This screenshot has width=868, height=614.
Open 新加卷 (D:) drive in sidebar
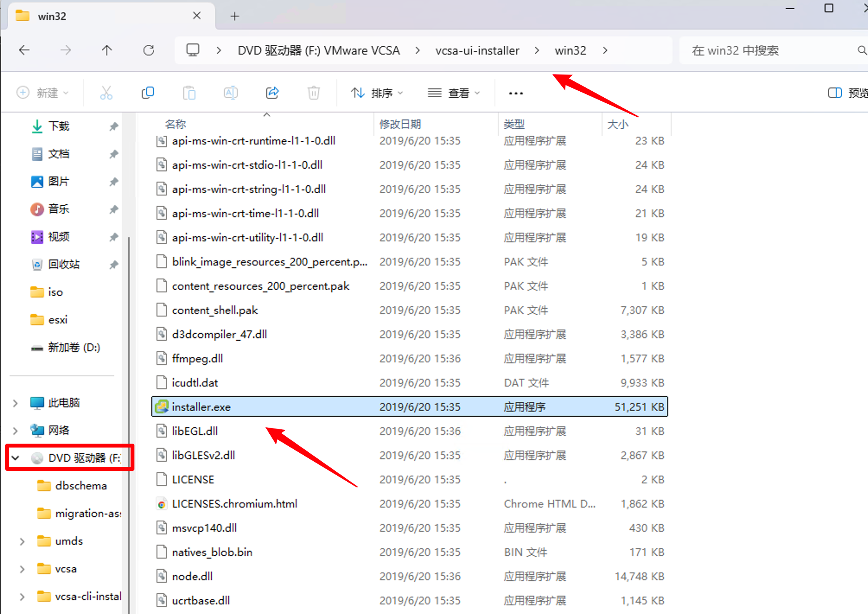(73, 348)
